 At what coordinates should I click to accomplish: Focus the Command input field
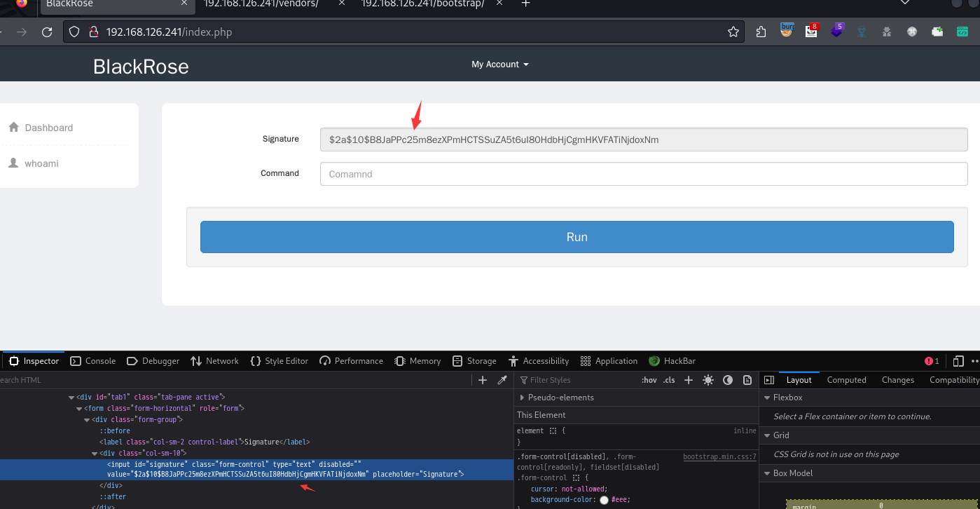644,174
